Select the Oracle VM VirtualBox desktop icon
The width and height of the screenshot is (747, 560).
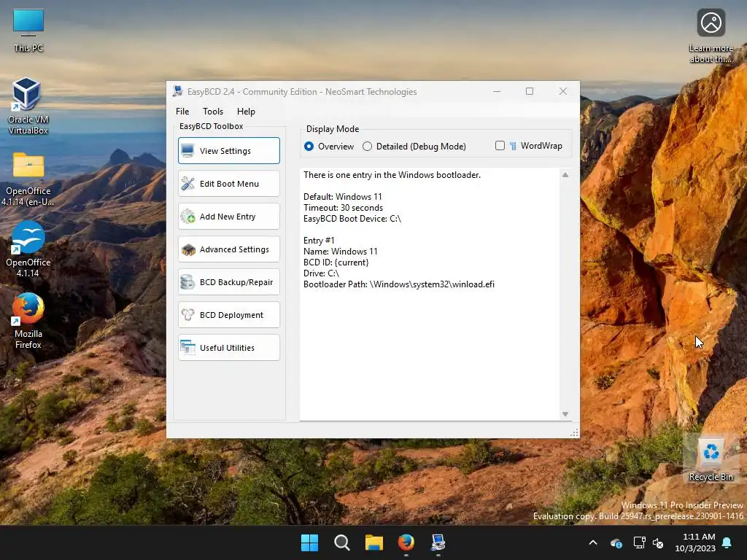point(28,106)
